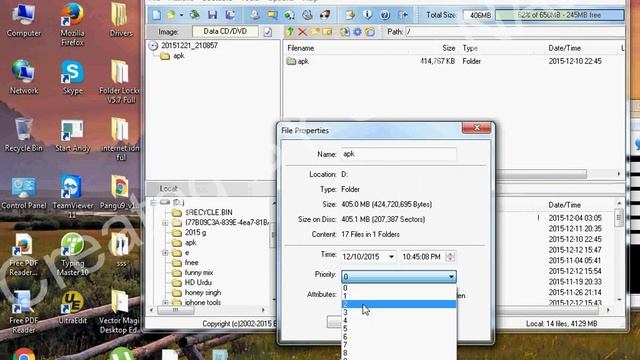
Task: Choose priority 5 from the list
Action: pyautogui.click(x=399, y=329)
